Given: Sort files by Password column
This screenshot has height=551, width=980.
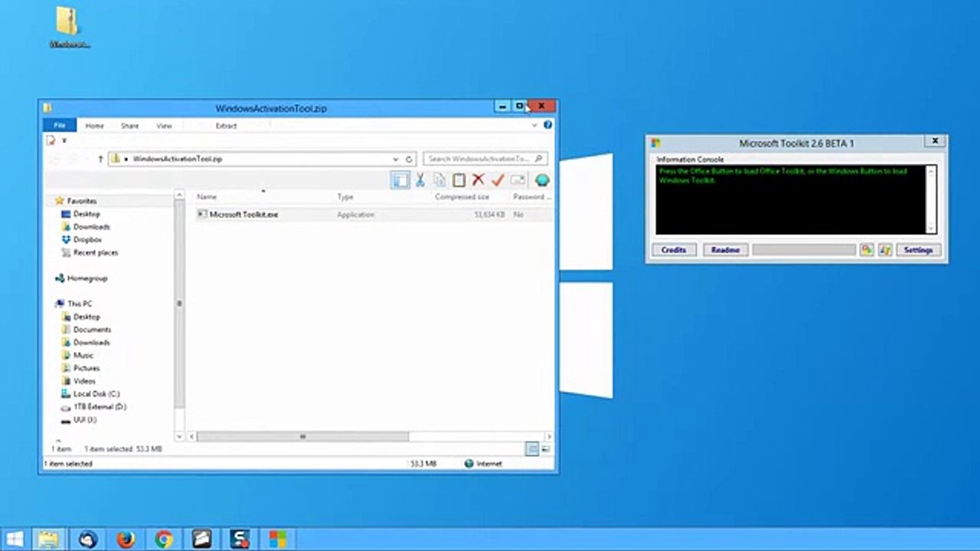Looking at the screenshot, I should click(531, 197).
